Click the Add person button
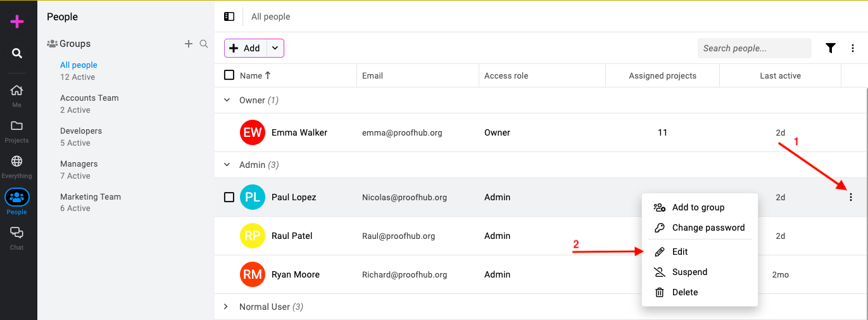The image size is (868, 320). (246, 48)
